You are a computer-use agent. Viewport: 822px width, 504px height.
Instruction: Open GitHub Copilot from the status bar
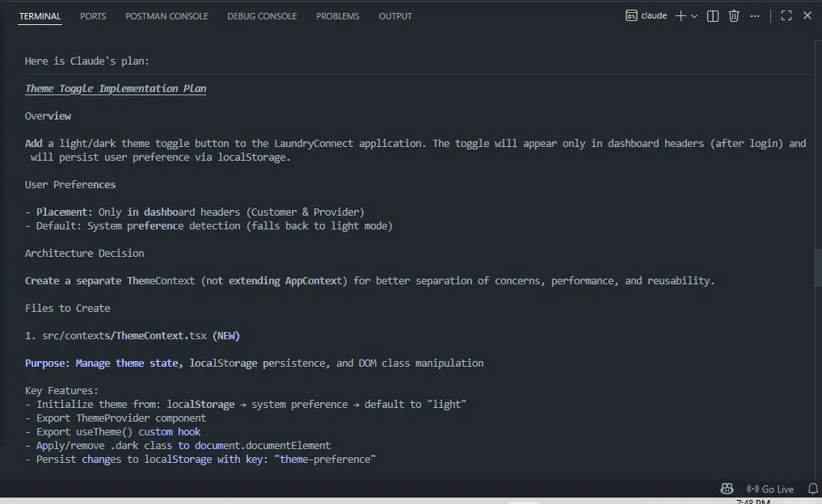point(726,488)
